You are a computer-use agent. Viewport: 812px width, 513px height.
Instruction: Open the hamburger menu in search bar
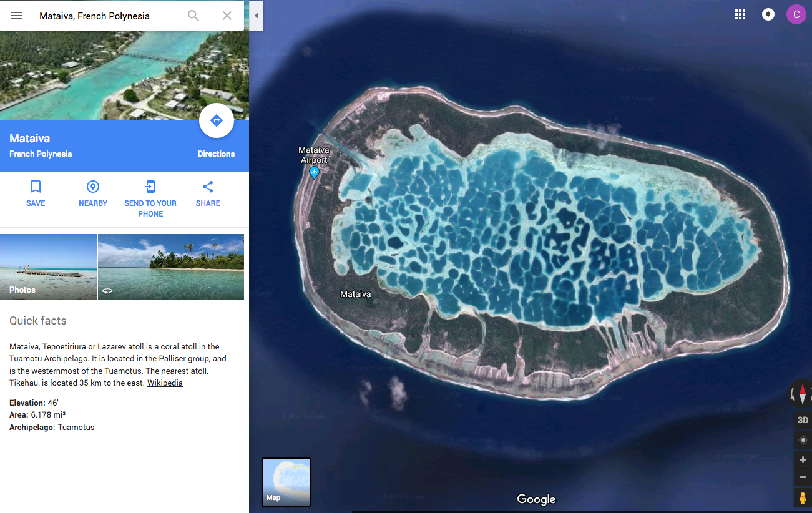(x=17, y=16)
